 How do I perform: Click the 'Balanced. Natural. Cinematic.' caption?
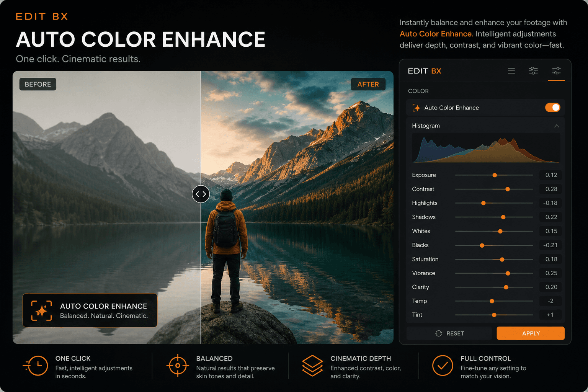104,316
